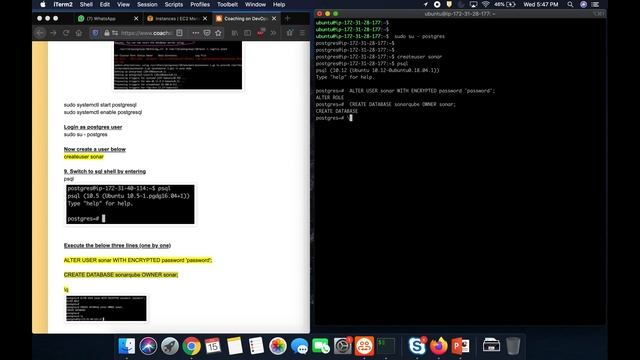640x360 pixels.
Task: Open the iTerm2 application menu
Action: pos(63,4)
